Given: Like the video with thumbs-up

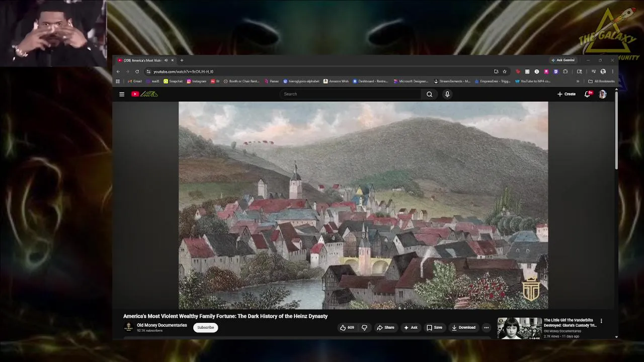Looking at the screenshot, I should pyautogui.click(x=347, y=327).
